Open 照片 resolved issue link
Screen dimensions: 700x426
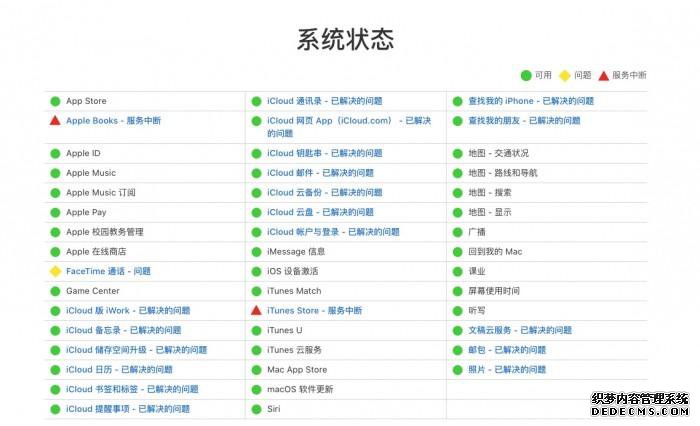point(507,369)
